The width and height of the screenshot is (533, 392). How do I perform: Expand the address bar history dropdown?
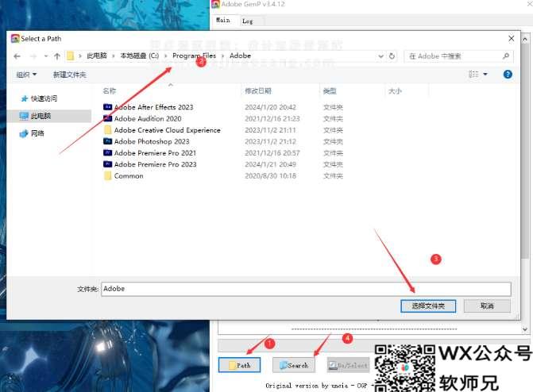point(381,56)
